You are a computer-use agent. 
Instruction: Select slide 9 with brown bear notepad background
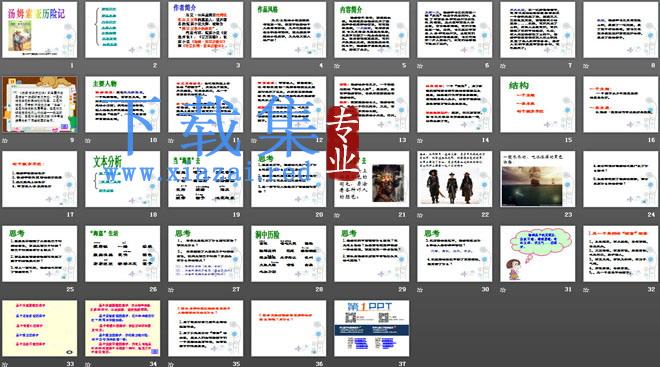coord(40,105)
